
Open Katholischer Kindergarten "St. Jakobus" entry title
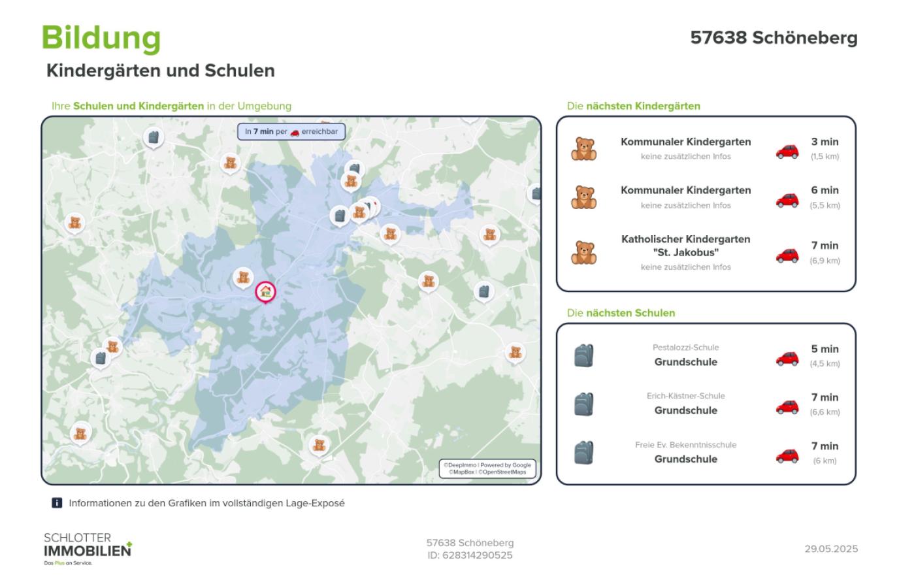685,246
